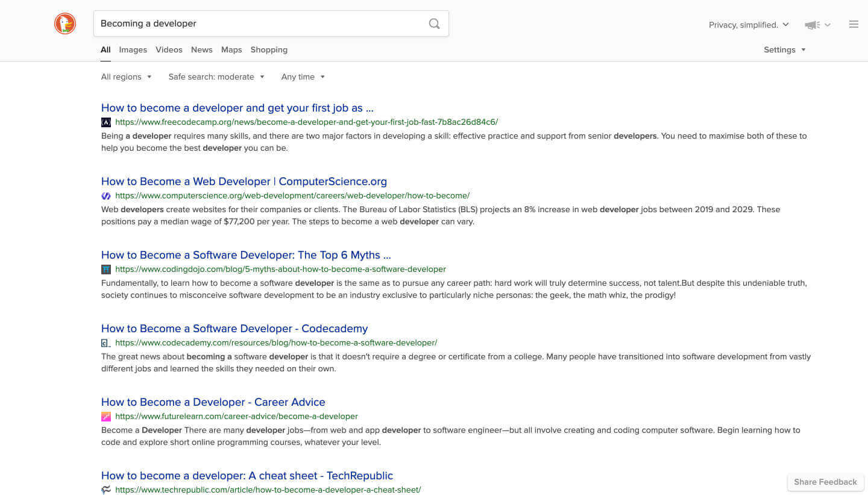Click the codecademy.com URL link
868x495 pixels.
pyautogui.click(x=276, y=342)
